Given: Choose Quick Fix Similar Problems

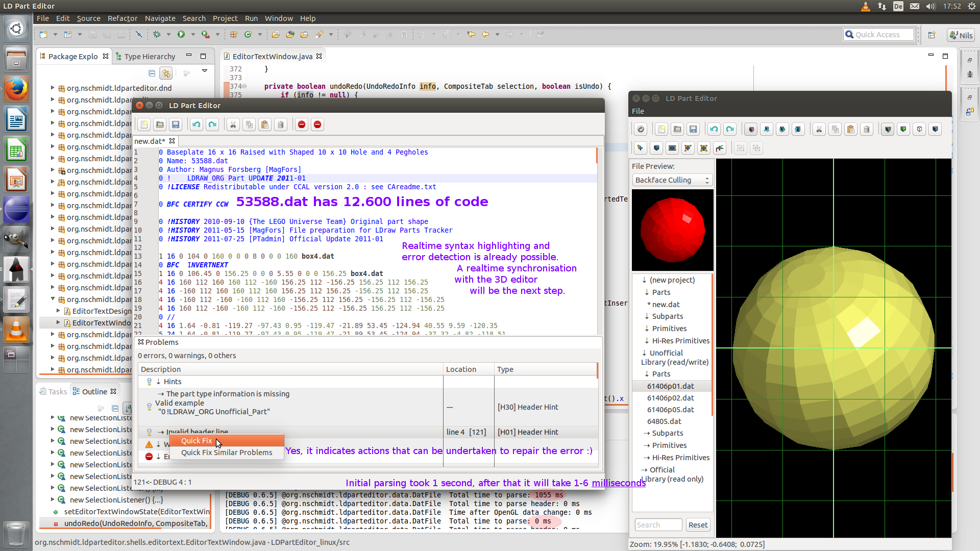Looking at the screenshot, I should 227,453.
